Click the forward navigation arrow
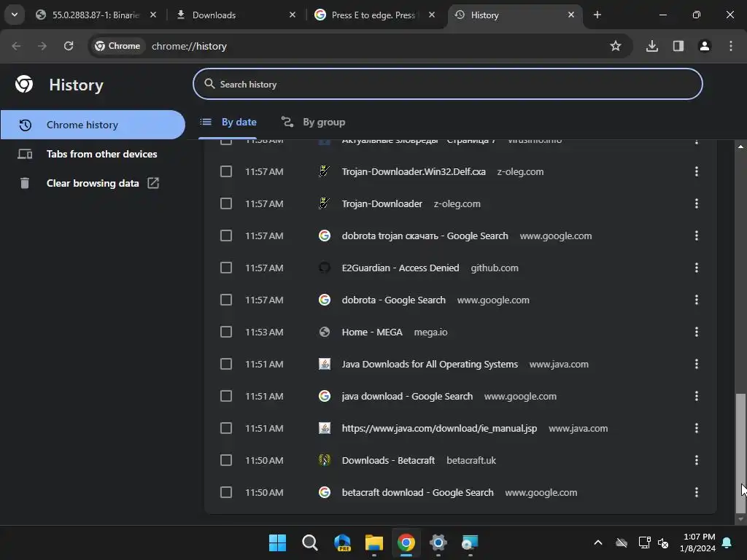Screen dimensions: 747x560 pyautogui.click(x=42, y=46)
